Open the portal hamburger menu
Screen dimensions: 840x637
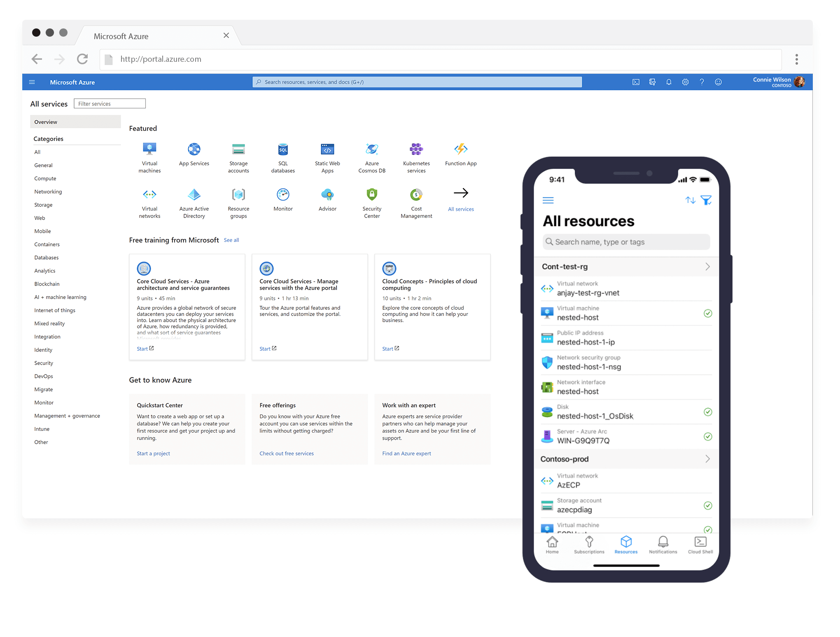click(x=32, y=82)
